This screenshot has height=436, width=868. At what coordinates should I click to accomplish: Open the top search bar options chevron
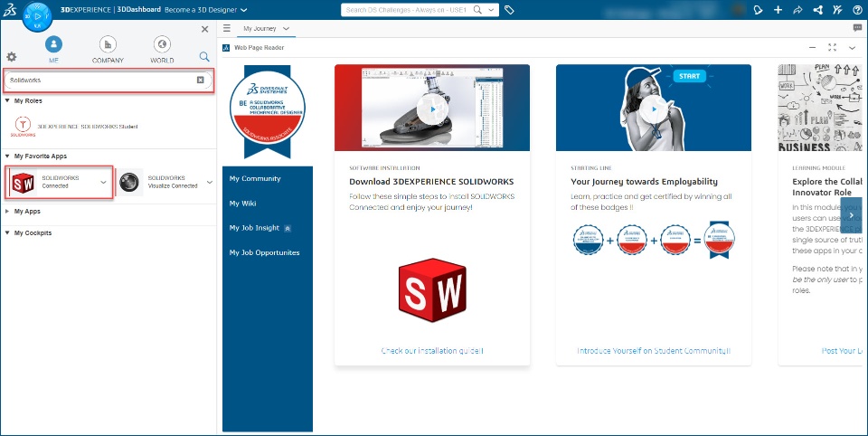491,10
